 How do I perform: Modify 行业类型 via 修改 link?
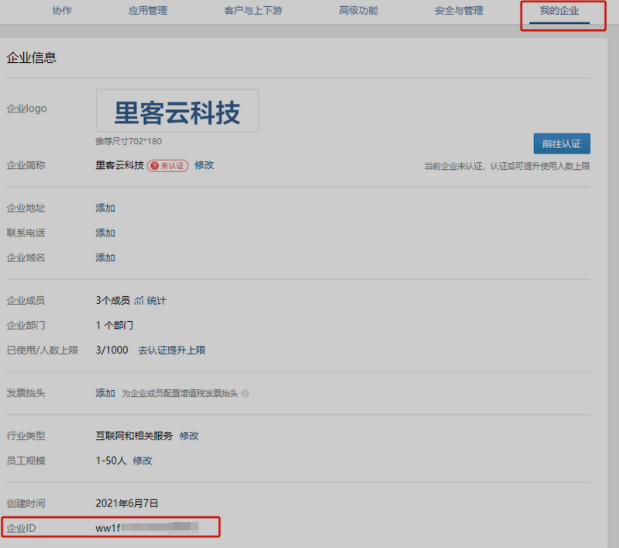coord(189,436)
